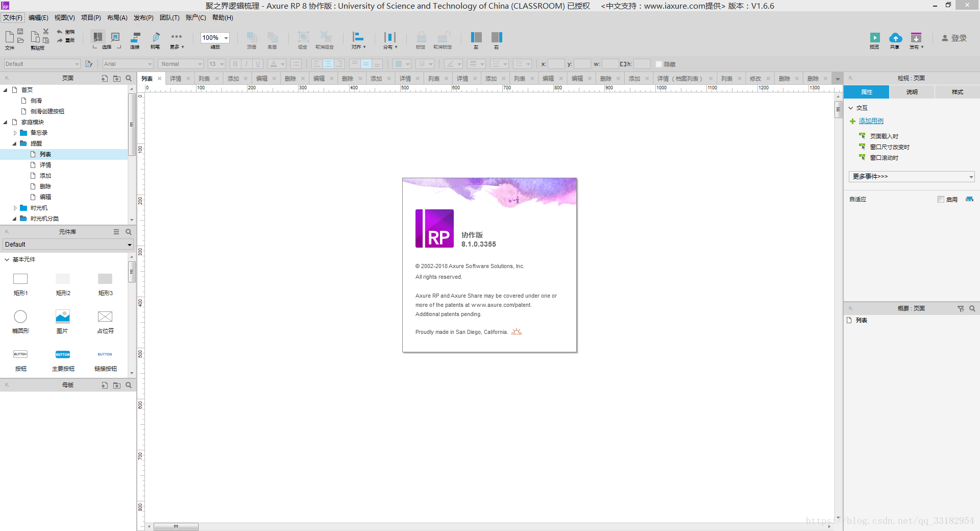Expand the 备忘录 folder
The width and height of the screenshot is (980, 531).
pyautogui.click(x=15, y=133)
